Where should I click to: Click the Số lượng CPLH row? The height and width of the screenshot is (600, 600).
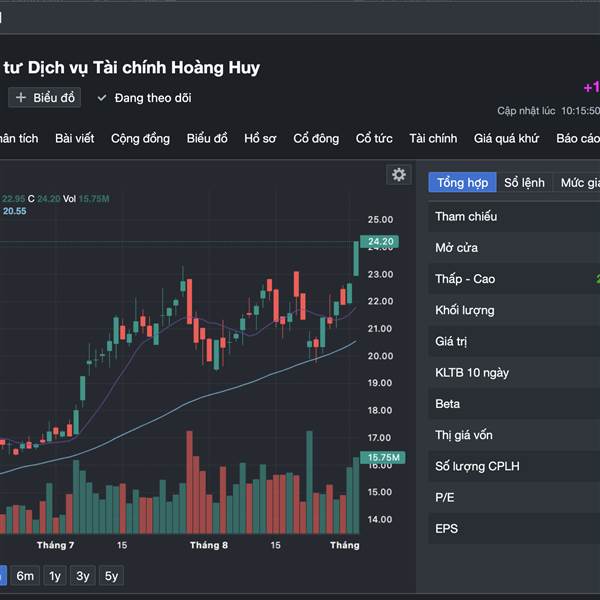pos(514,466)
